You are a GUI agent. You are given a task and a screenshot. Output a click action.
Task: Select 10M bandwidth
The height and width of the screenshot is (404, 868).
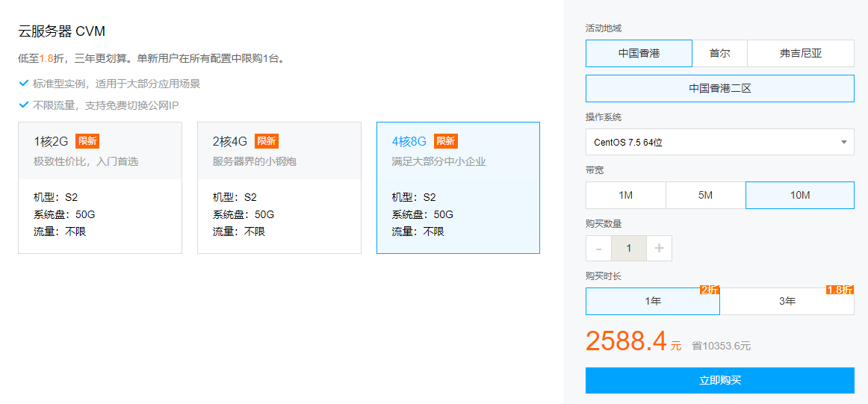coord(800,196)
